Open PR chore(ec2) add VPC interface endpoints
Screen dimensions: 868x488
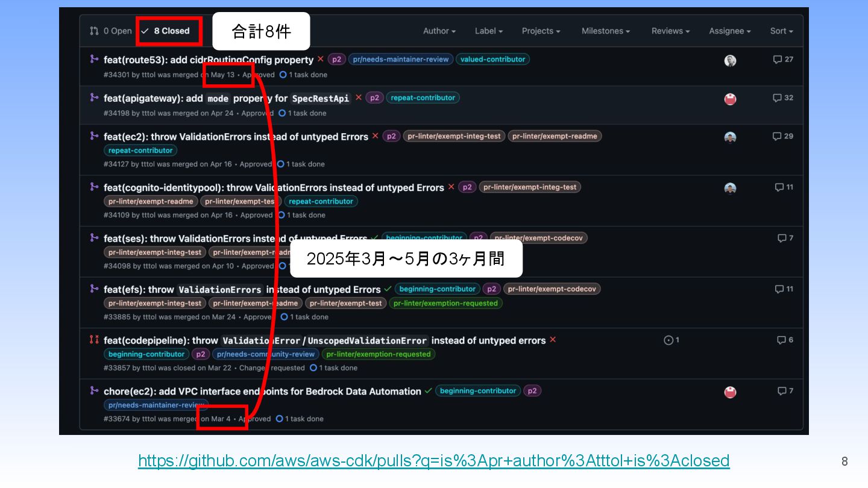click(262, 391)
